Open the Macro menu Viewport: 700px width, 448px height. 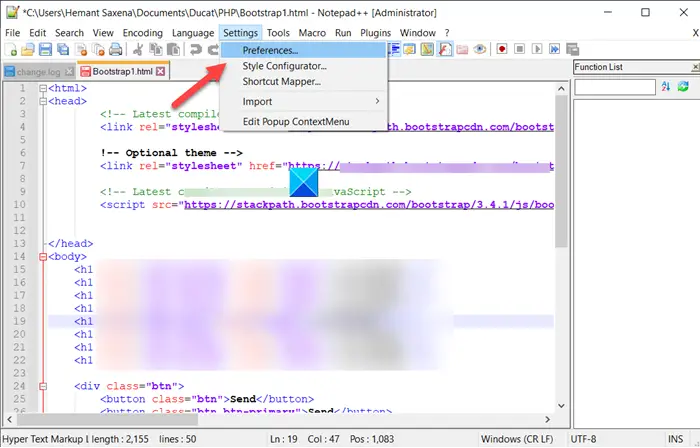pyautogui.click(x=312, y=33)
